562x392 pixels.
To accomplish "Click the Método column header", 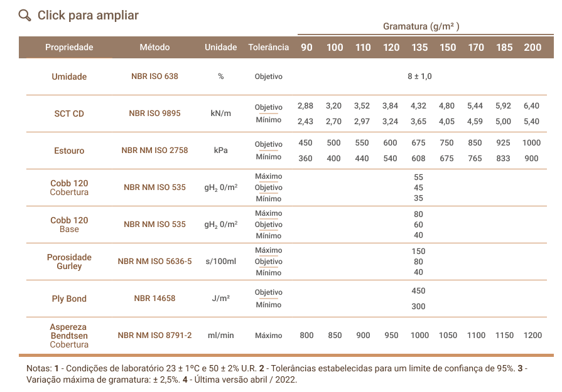I will pos(154,47).
